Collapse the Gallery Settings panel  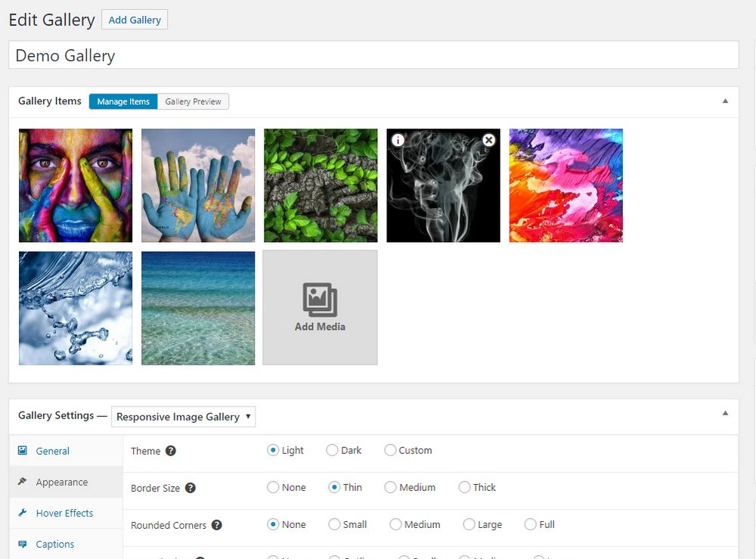pos(725,413)
